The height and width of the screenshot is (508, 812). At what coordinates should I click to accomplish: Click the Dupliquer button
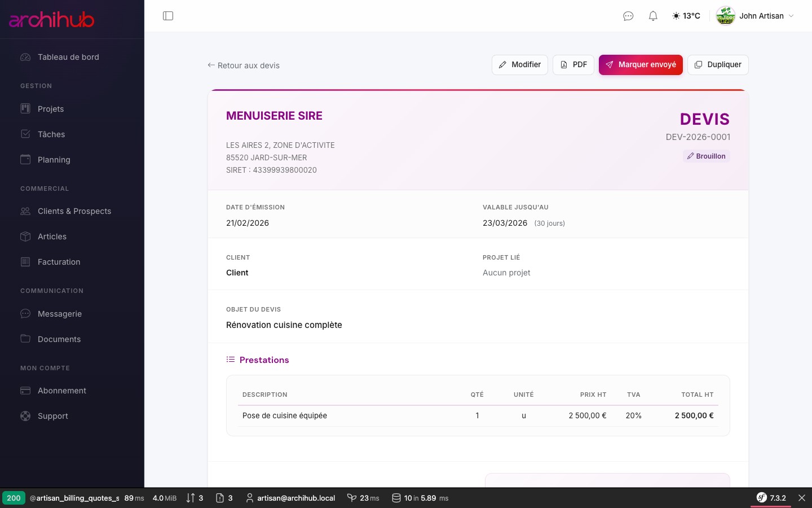(718, 64)
